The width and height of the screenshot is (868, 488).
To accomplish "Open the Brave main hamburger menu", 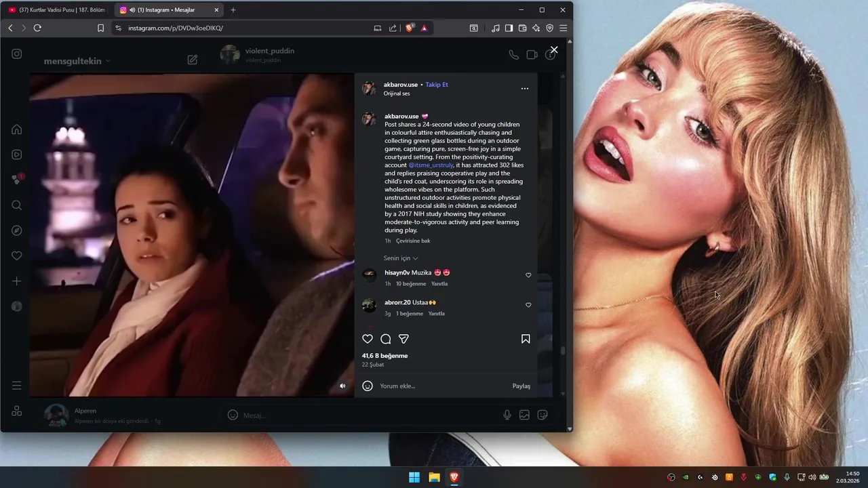I will click(x=563, y=28).
